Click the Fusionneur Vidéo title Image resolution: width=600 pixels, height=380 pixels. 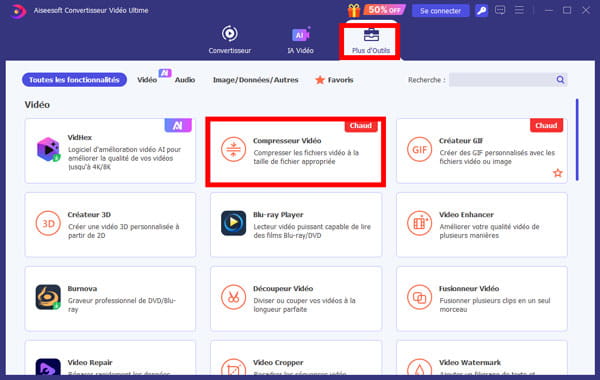[469, 289]
